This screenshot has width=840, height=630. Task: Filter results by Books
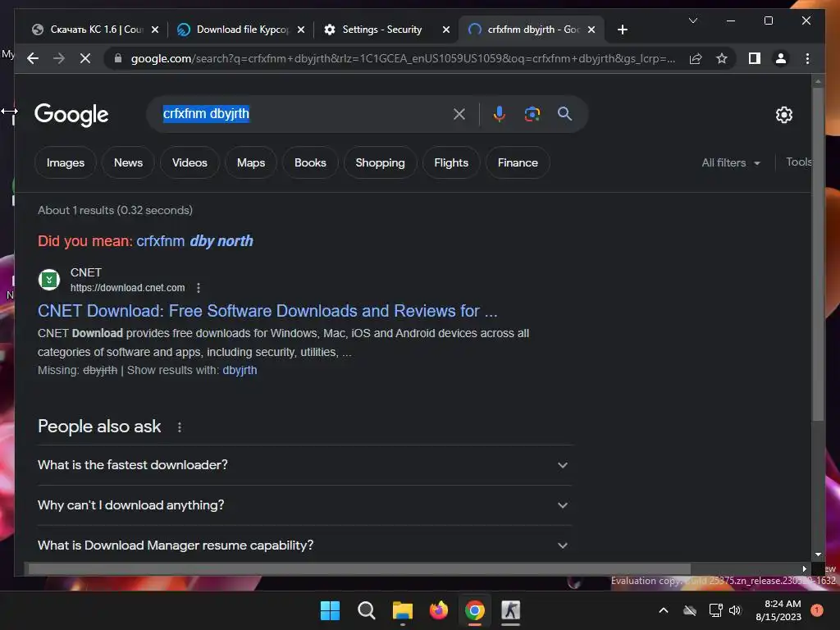pyautogui.click(x=310, y=163)
